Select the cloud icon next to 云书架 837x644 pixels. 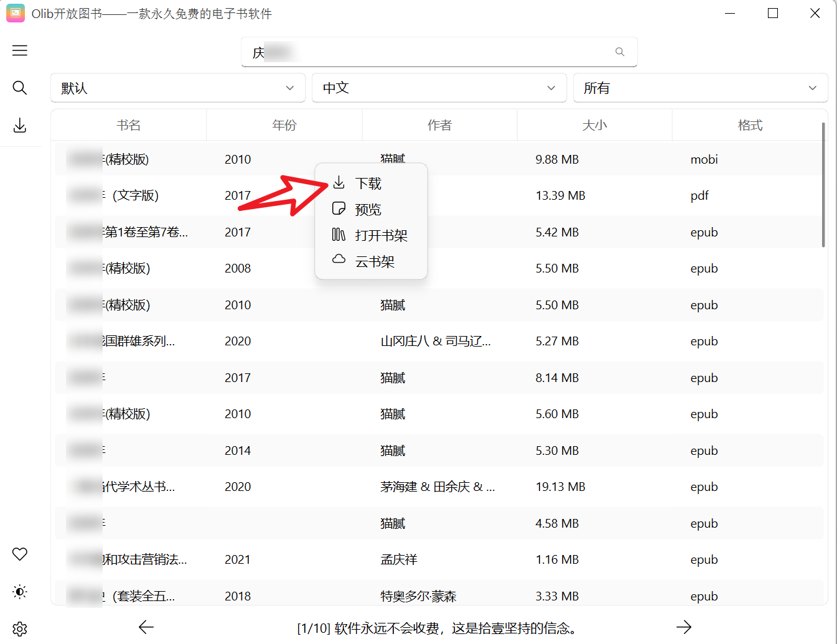339,261
